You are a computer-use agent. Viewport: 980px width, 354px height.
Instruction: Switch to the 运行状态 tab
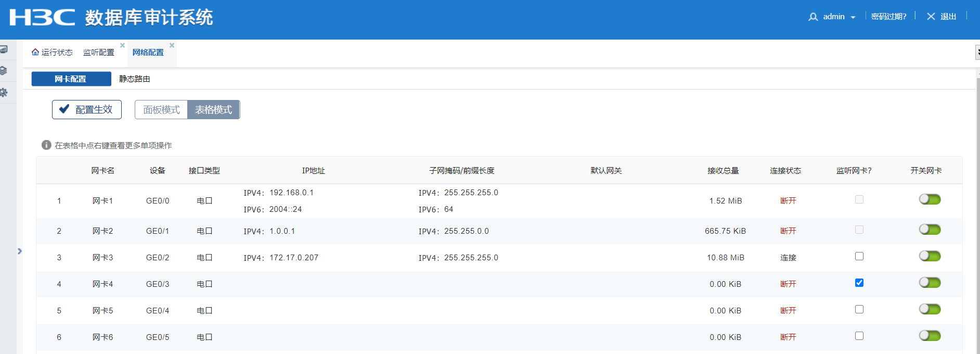52,52
